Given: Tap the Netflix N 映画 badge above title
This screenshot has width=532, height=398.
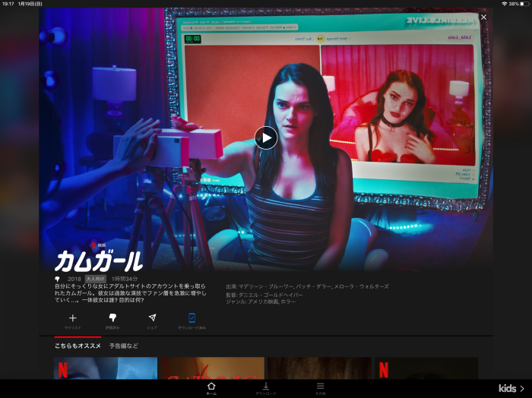Looking at the screenshot, I should click(98, 245).
